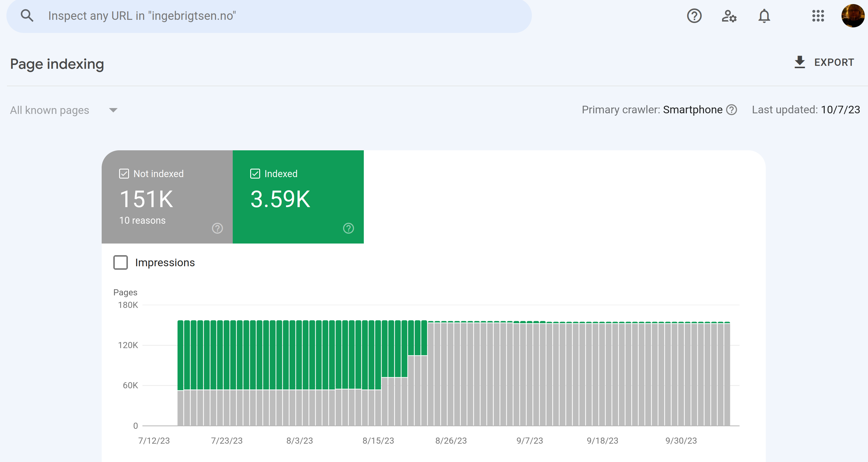Click the 180K axis label

click(128, 305)
